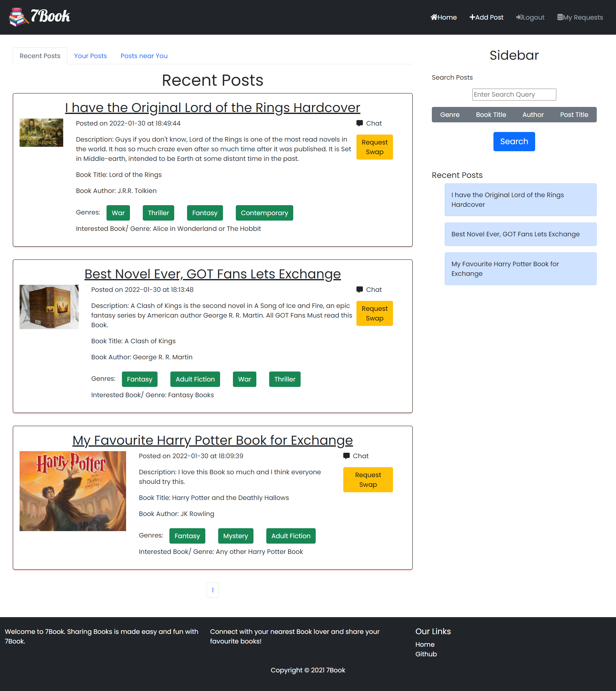Select the Book Title search filter
This screenshot has width=616, height=691.
point(491,115)
